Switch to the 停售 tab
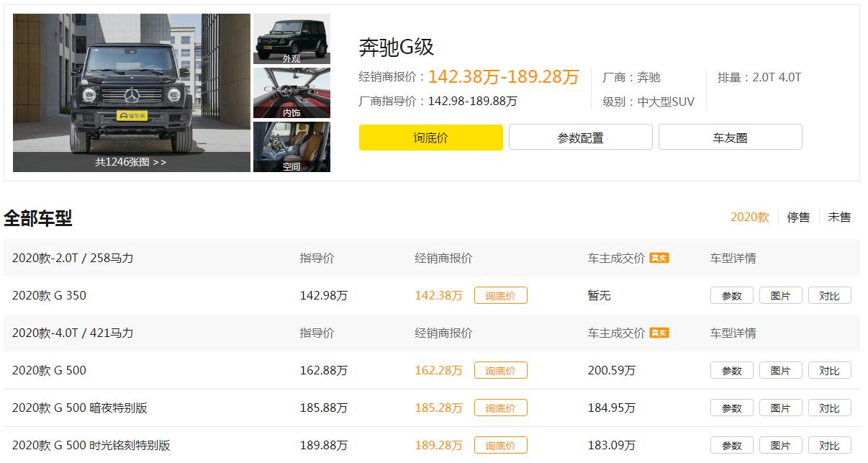This screenshot has height=463, width=868. (798, 217)
